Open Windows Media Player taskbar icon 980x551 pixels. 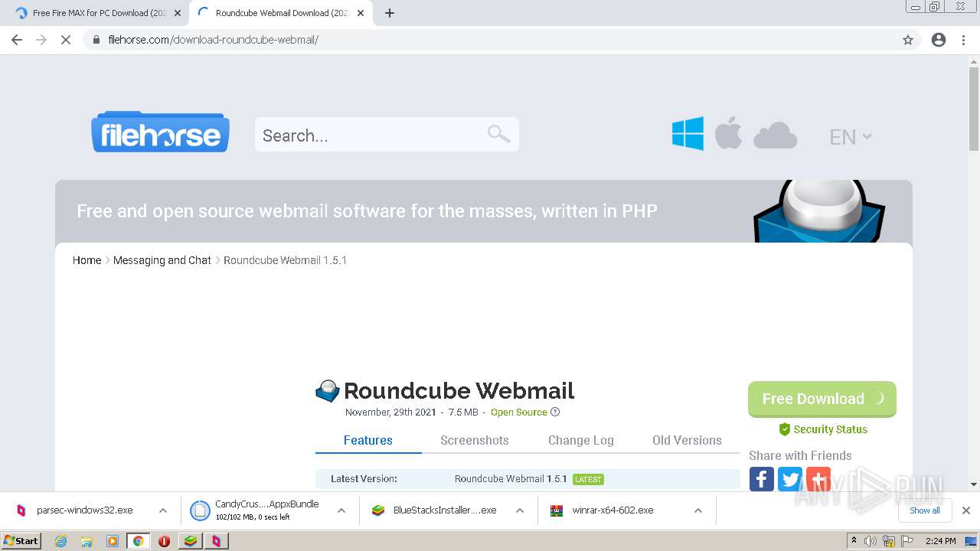tap(113, 541)
